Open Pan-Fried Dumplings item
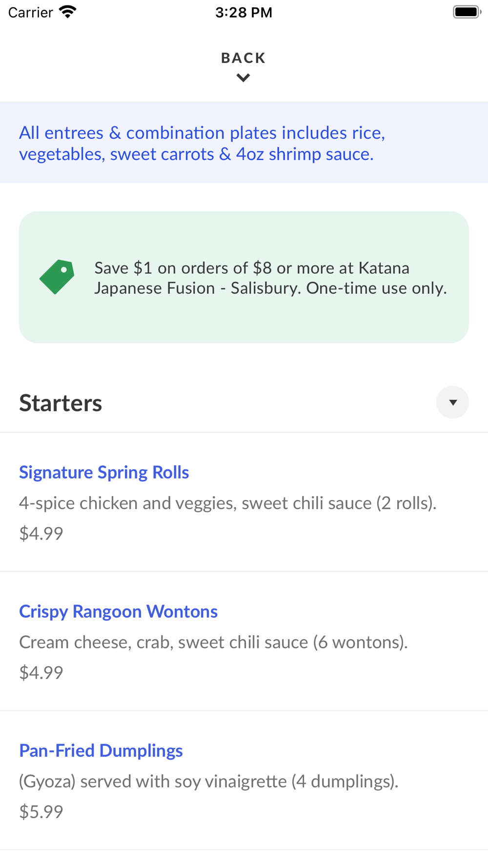Screen dimensions: 488x868 pos(101,750)
